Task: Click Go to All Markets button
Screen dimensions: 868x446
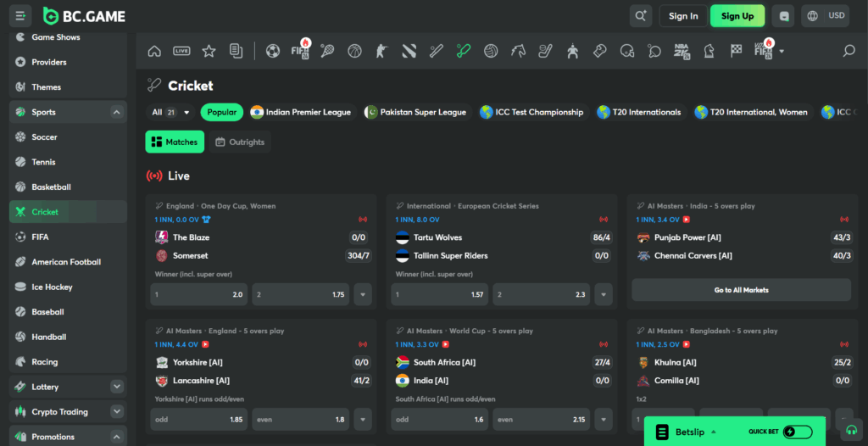Action: coord(741,290)
